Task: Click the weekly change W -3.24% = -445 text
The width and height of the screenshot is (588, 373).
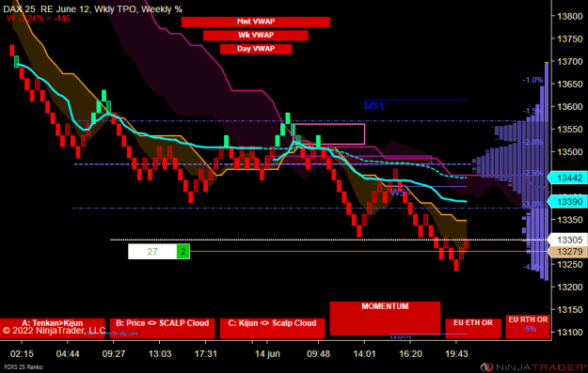Action: 39,19
